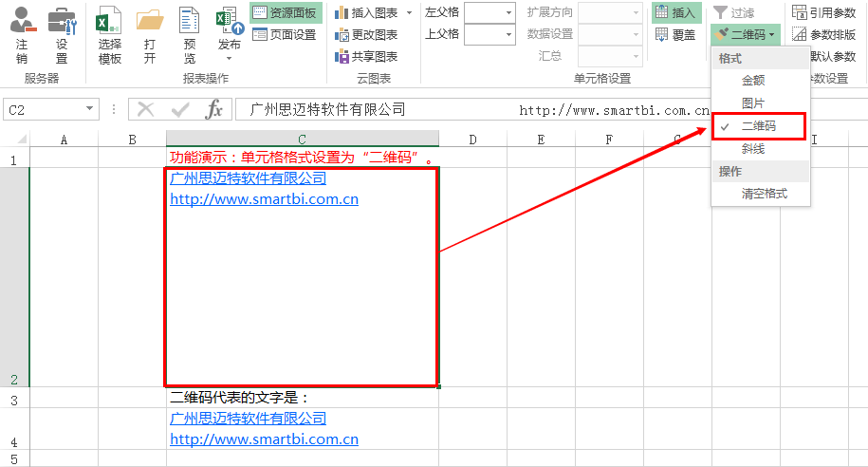
Task: Select row 4 header
Action: (x=14, y=429)
